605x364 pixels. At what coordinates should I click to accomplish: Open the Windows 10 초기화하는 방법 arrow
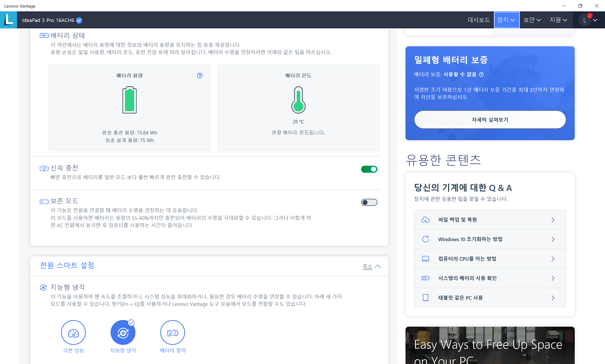553,239
